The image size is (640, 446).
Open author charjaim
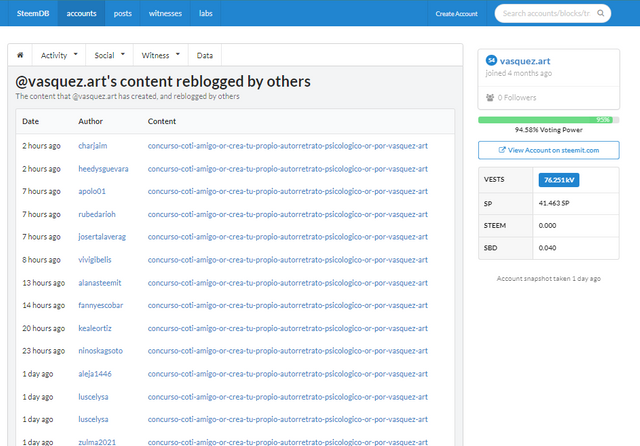point(93,146)
